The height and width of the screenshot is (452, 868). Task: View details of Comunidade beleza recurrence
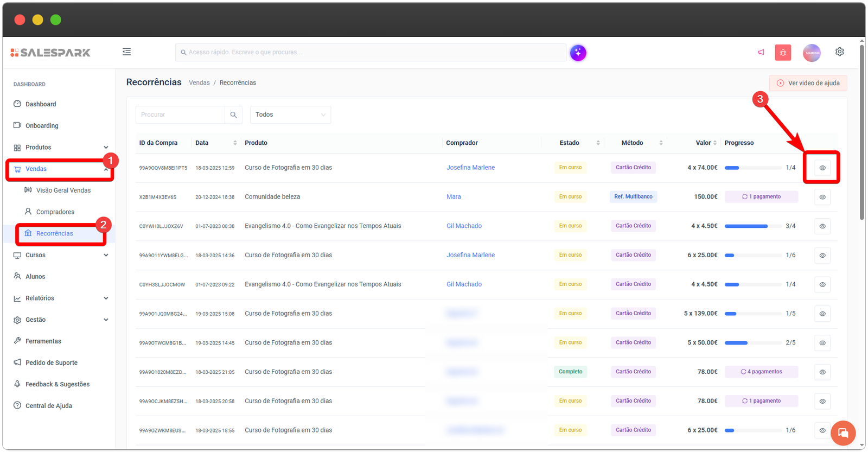pos(822,197)
